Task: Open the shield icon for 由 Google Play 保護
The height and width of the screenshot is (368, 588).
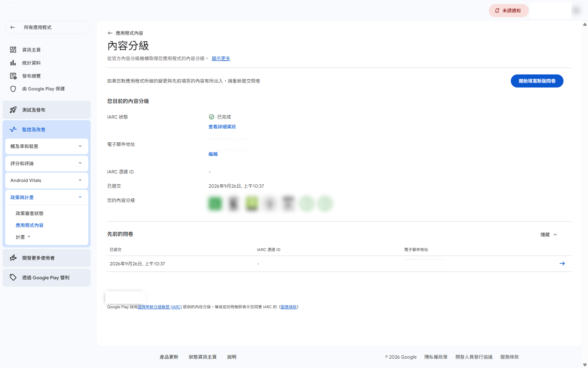Action: pyautogui.click(x=13, y=89)
